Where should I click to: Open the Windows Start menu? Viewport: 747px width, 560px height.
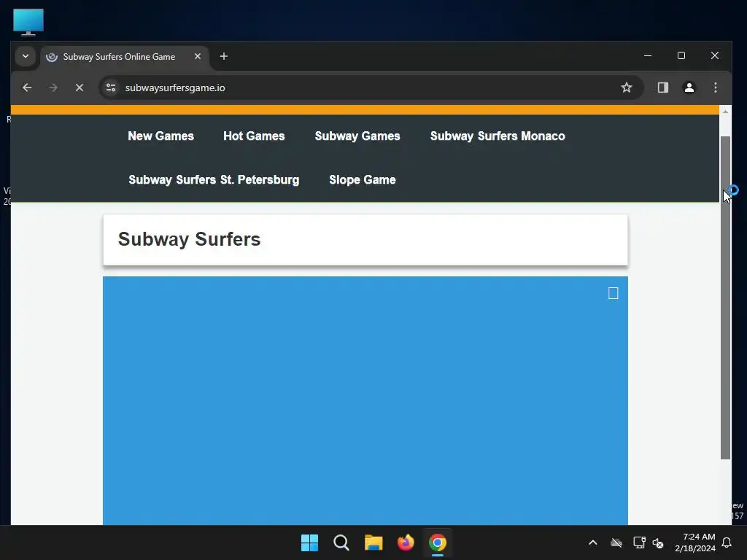pos(309,542)
